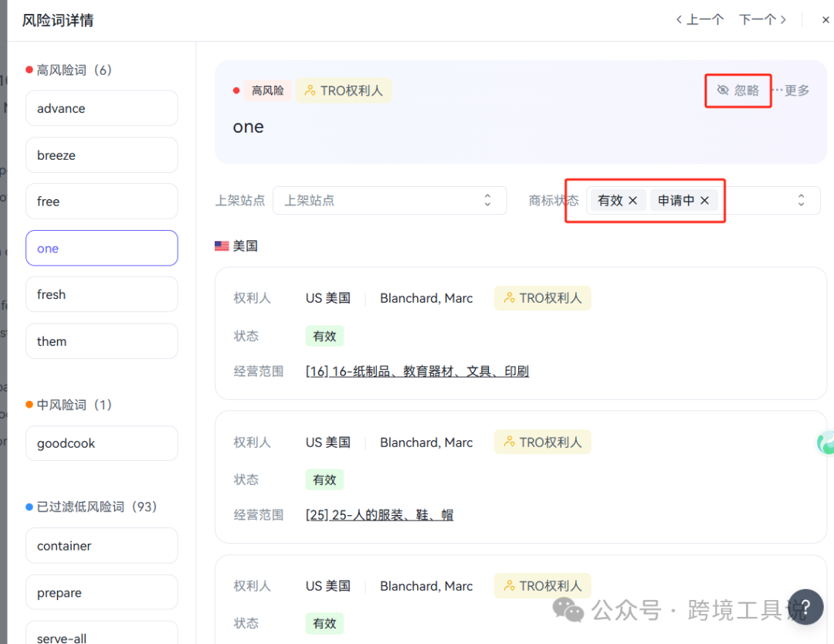Remove the 有效 trademark status tag
The width and height of the screenshot is (834, 644).
pos(633,201)
